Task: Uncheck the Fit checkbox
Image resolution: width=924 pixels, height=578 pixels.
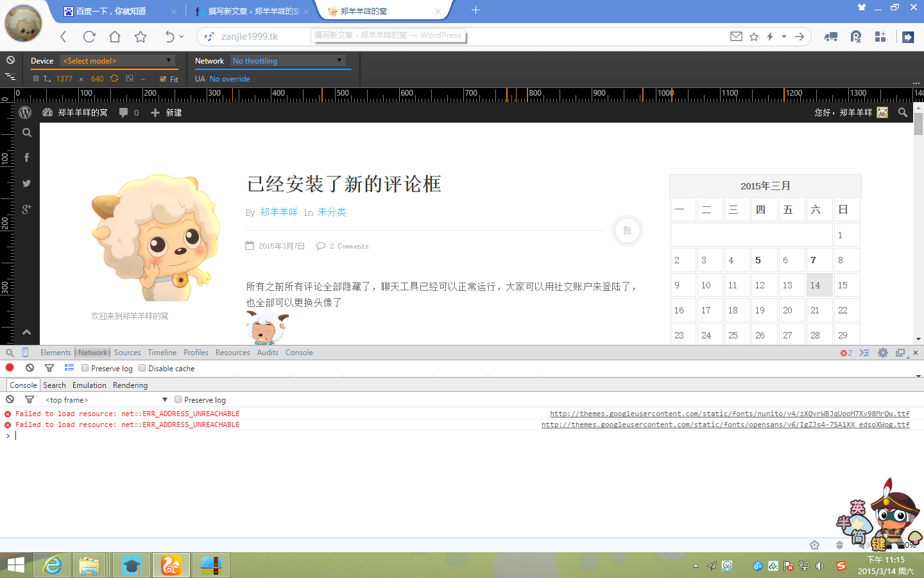Action: 163,79
